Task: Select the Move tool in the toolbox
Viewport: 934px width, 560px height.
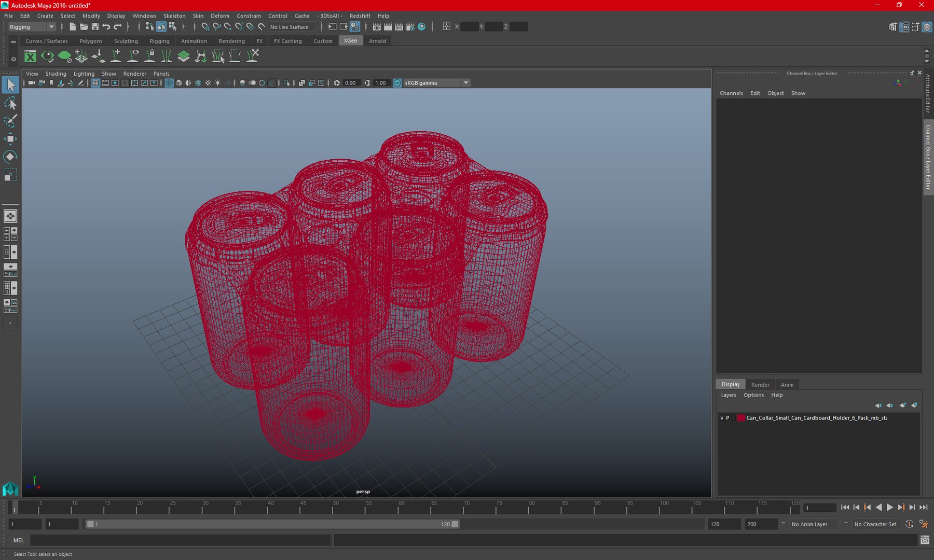Action: 10,138
